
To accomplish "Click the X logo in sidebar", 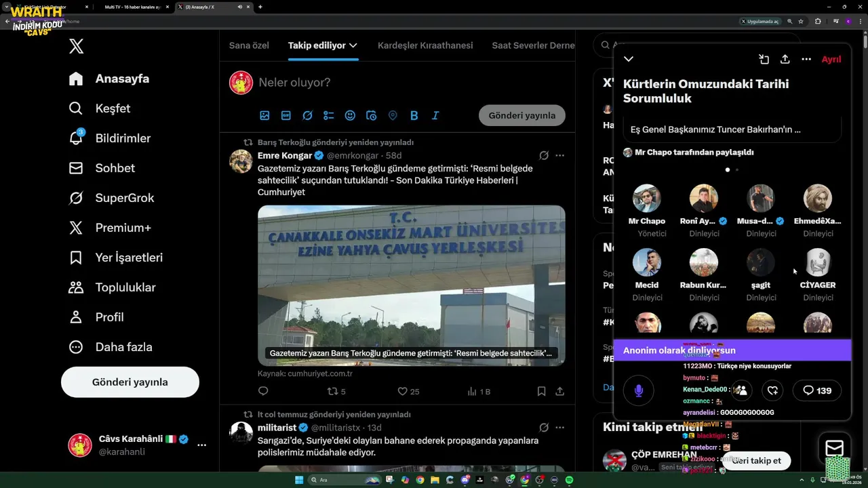I will tap(76, 46).
